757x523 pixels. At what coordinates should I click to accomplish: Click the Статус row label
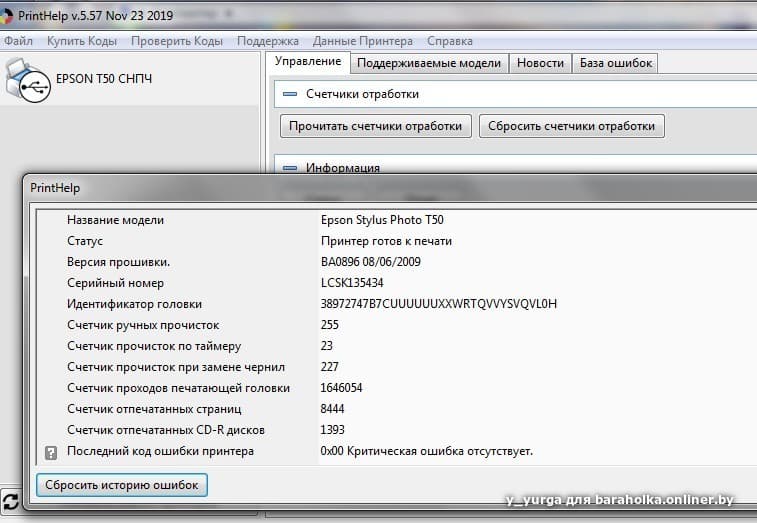tap(85, 241)
